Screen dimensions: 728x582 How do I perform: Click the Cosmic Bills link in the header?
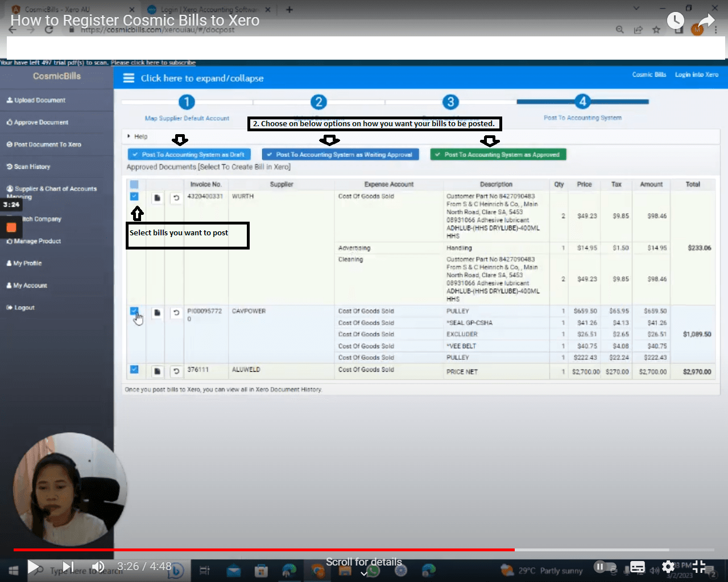649,74
